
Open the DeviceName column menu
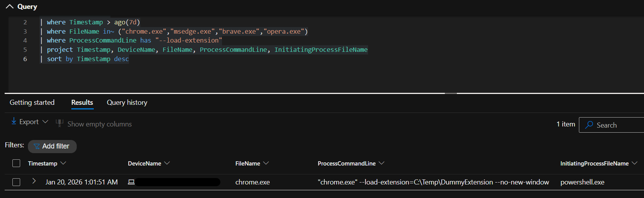point(167,163)
